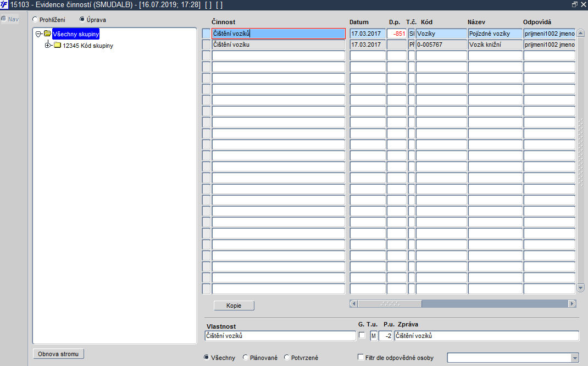Click the Název column header

(x=476, y=22)
